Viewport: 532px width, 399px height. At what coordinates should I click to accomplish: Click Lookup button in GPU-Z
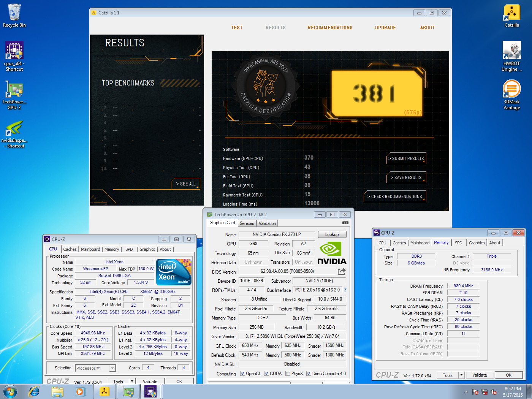(x=332, y=234)
